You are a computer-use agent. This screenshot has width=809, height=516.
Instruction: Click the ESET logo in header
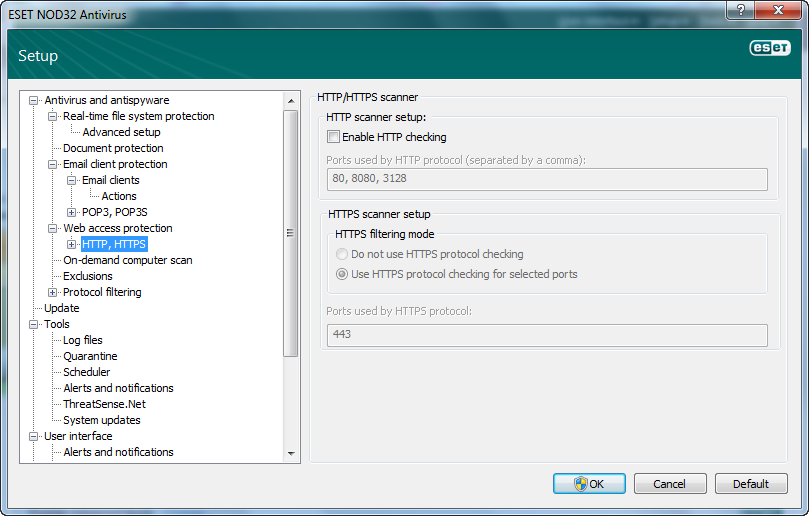pyautogui.click(x=770, y=48)
